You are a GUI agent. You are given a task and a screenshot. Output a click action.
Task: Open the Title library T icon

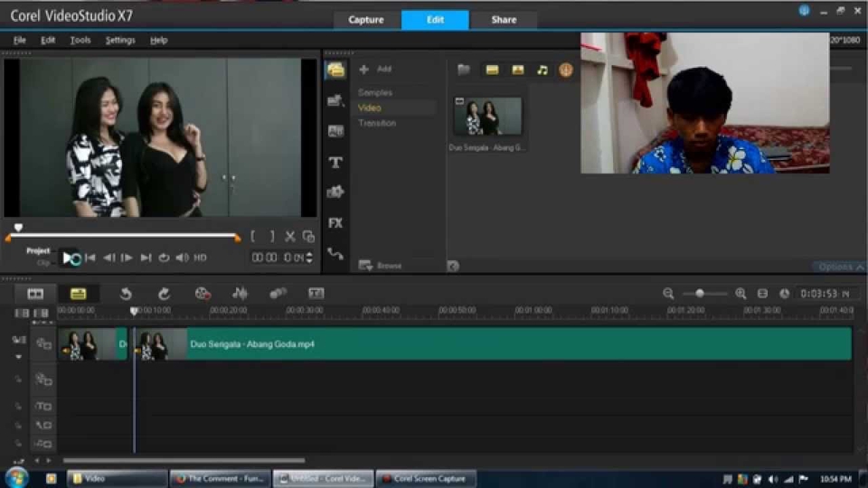[335, 162]
